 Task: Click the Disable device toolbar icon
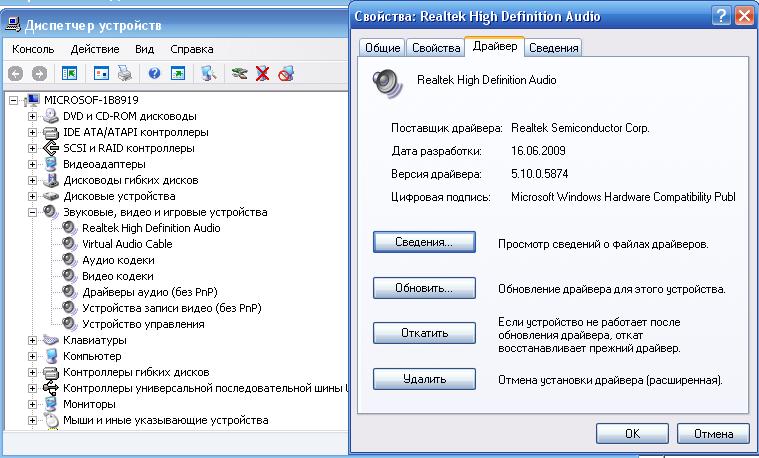(x=286, y=74)
